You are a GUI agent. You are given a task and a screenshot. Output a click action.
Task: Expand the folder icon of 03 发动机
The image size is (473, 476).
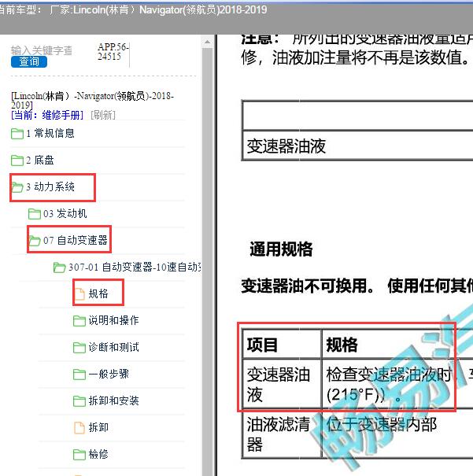(x=35, y=214)
